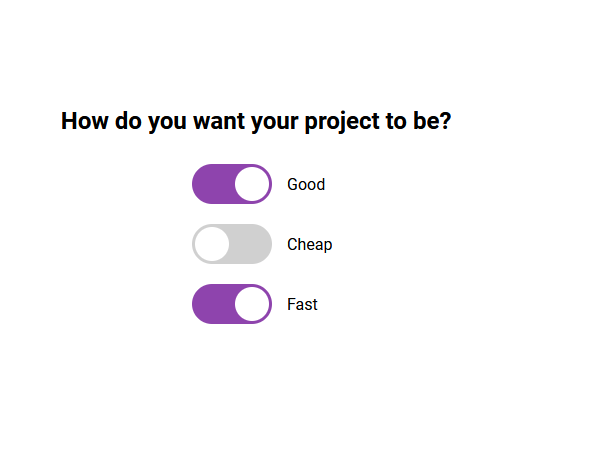Click the purple track of Fast switch
Viewport: 592px width, 461px height.
click(x=213, y=304)
